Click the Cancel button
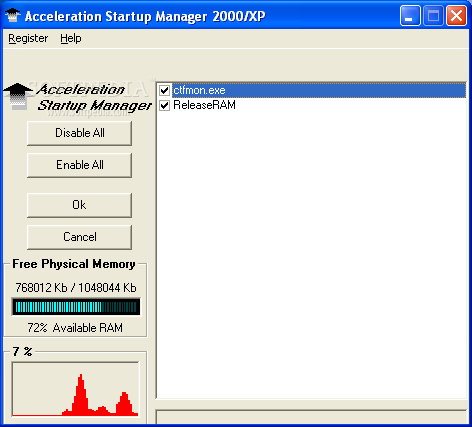Image resolution: width=472 pixels, height=427 pixels. (79, 237)
